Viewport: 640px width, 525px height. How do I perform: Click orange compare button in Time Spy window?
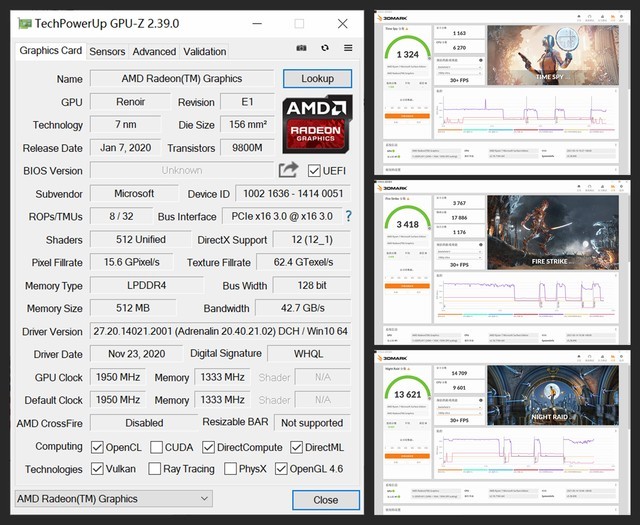[407, 116]
